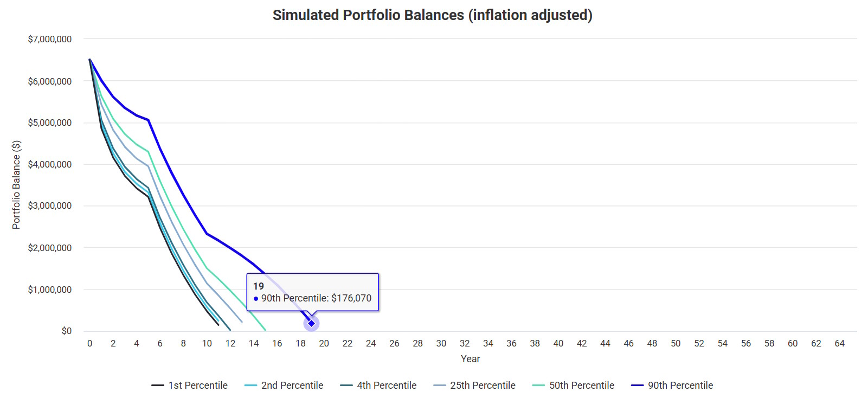
Task: Click the $0 y-axis label
Action: [x=66, y=331]
